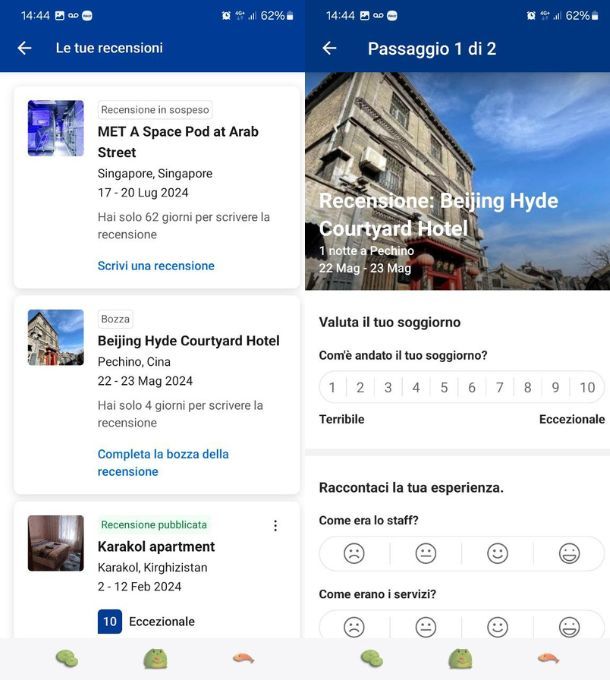Tap the orange fish sticker under the right screen
Viewport: 610px width, 680px height.
coord(548,658)
